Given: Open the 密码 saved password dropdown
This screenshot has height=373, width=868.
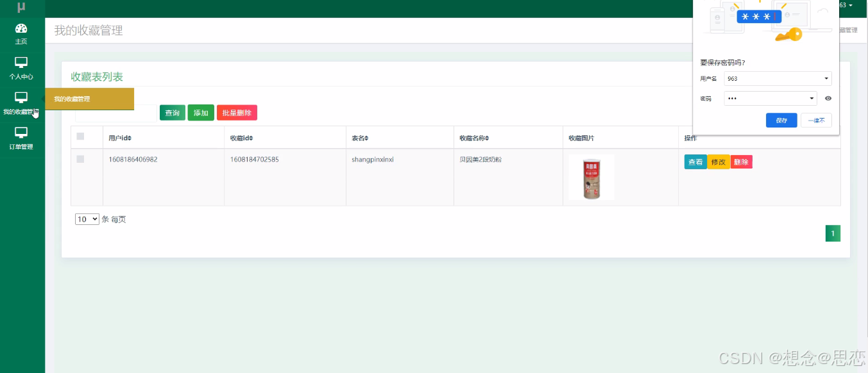Looking at the screenshot, I should coord(770,99).
